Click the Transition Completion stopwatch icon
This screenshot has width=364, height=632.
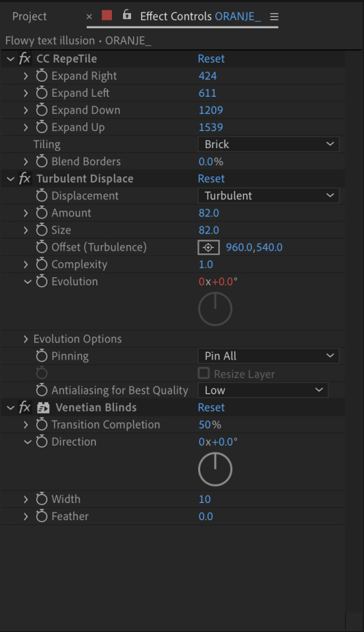41,425
